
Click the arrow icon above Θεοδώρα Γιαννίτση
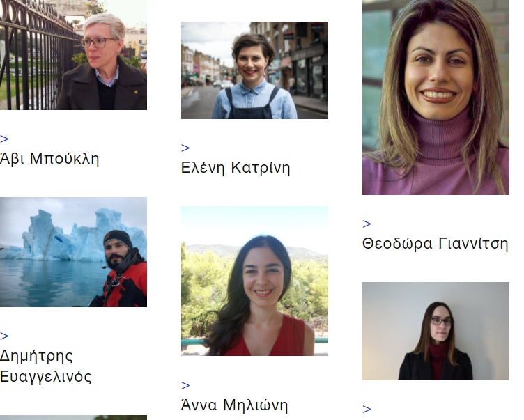(367, 224)
